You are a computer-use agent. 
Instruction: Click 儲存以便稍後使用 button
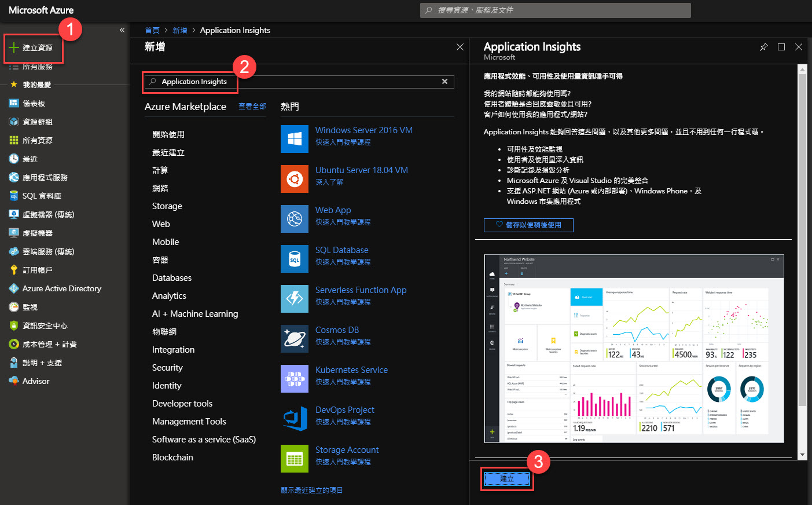coord(528,225)
